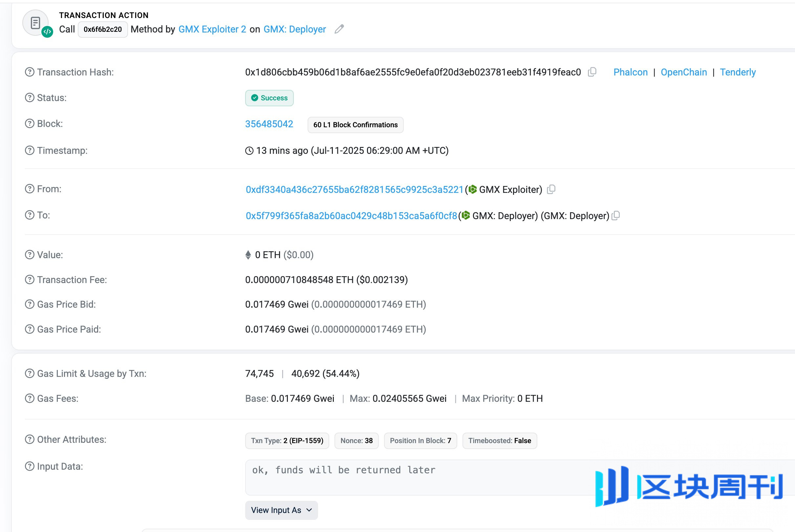Click the Gas Price Bid value 0.017469 Gwei

(277, 304)
